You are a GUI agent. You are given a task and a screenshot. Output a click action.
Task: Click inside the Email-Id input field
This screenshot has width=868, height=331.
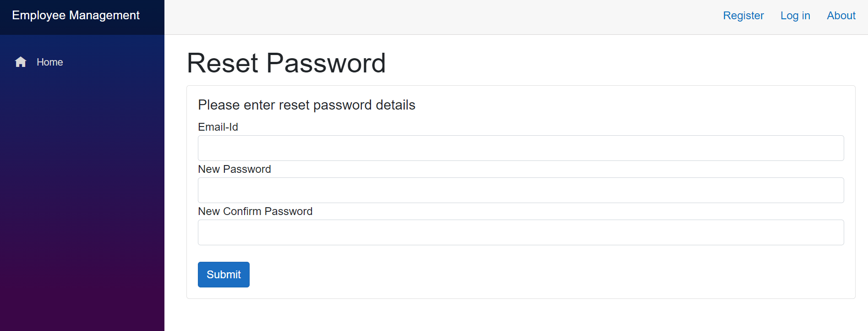(x=520, y=148)
